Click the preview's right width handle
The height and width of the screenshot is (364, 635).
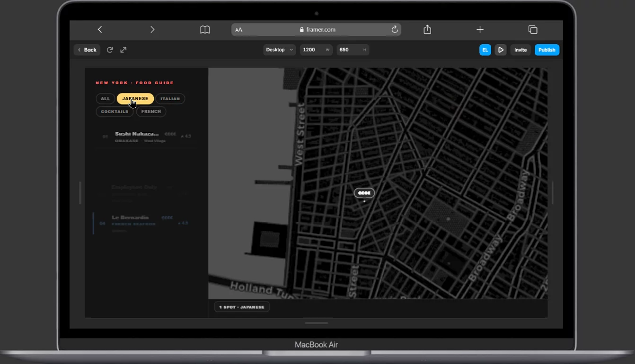point(552,193)
